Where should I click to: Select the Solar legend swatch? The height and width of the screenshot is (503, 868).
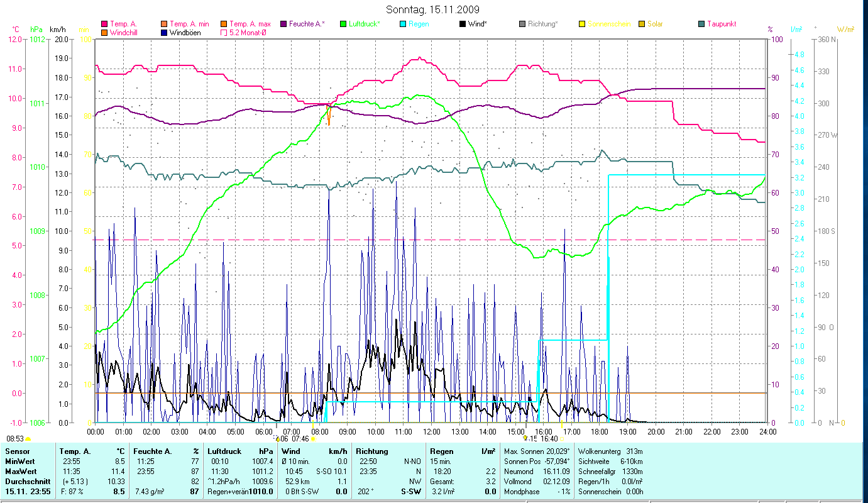[x=641, y=24]
